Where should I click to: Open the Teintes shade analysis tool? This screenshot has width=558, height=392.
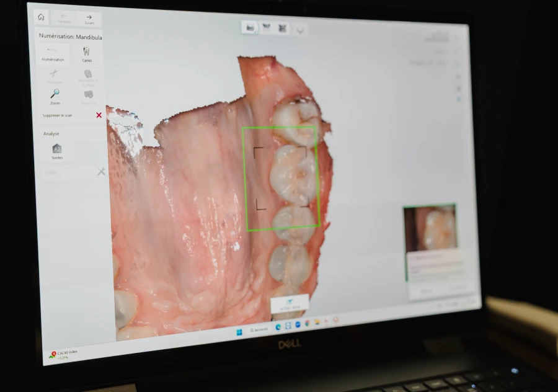[x=57, y=151]
